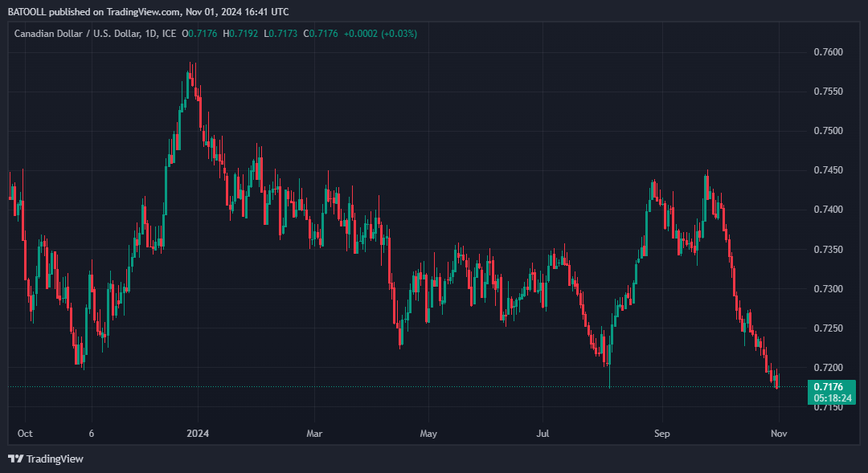The image size is (868, 473).
Task: Click the 0.7150 price axis label
Action: click(x=828, y=407)
